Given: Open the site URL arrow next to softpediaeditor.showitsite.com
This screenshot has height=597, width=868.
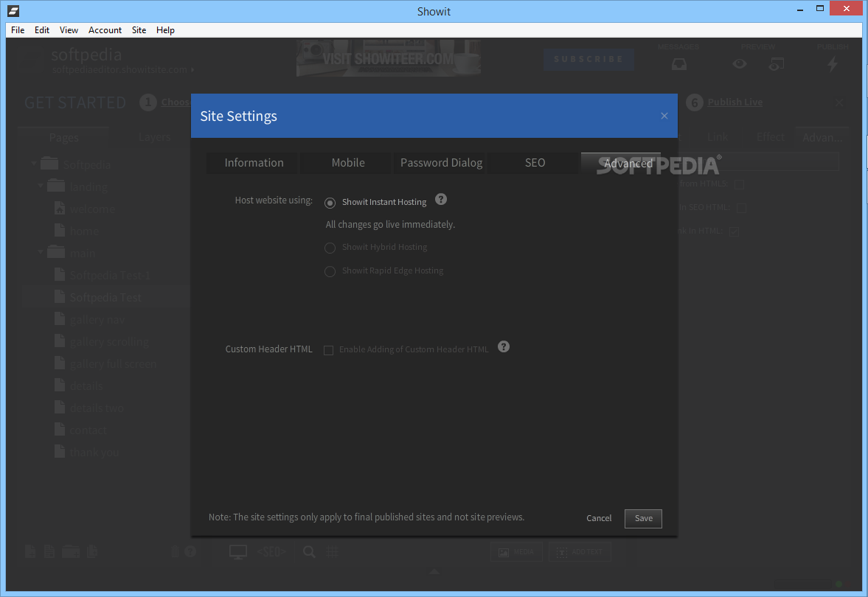Looking at the screenshot, I should (192, 70).
